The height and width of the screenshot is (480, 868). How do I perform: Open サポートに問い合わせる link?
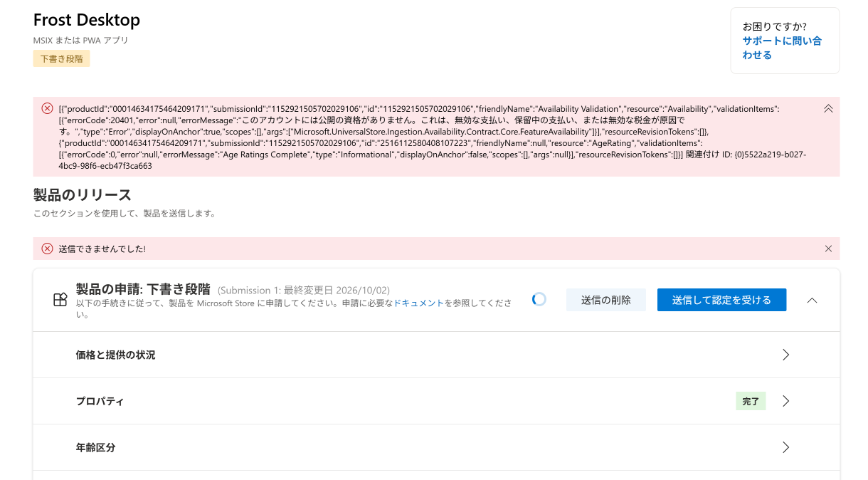pyautogui.click(x=782, y=48)
